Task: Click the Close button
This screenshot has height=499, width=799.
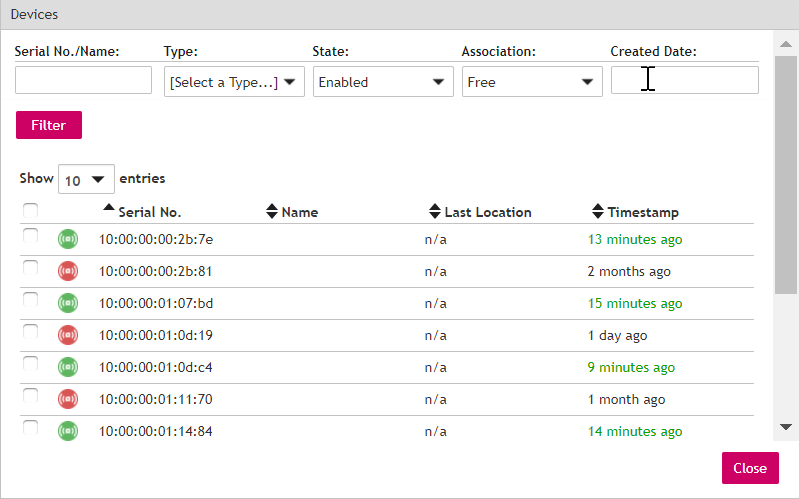Action: [x=749, y=468]
